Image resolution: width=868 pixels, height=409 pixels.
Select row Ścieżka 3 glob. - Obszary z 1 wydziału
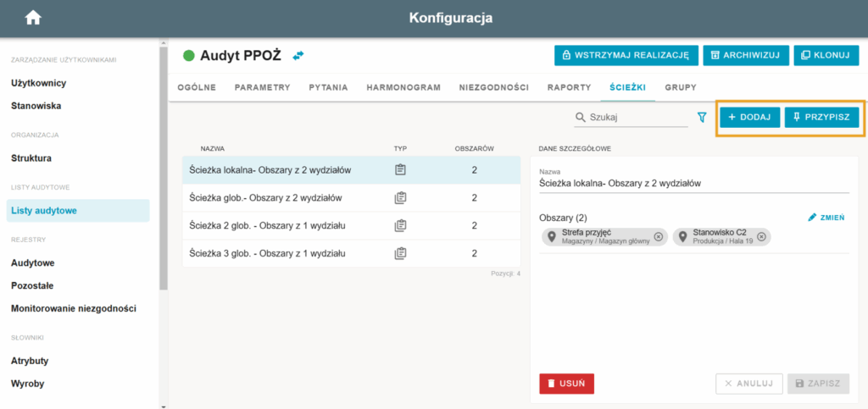(x=352, y=254)
